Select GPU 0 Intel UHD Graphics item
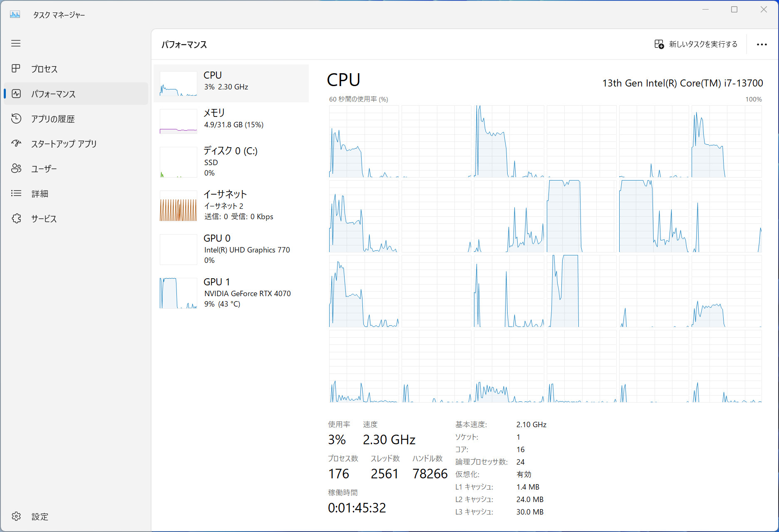The width and height of the screenshot is (779, 532). coord(231,249)
